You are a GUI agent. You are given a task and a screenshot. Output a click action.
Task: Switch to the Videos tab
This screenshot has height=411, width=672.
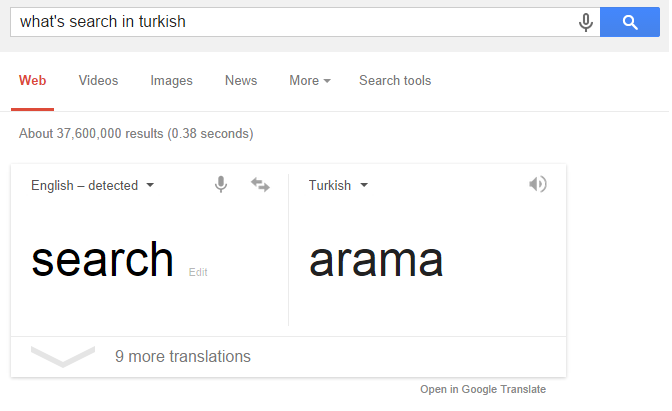click(x=98, y=81)
